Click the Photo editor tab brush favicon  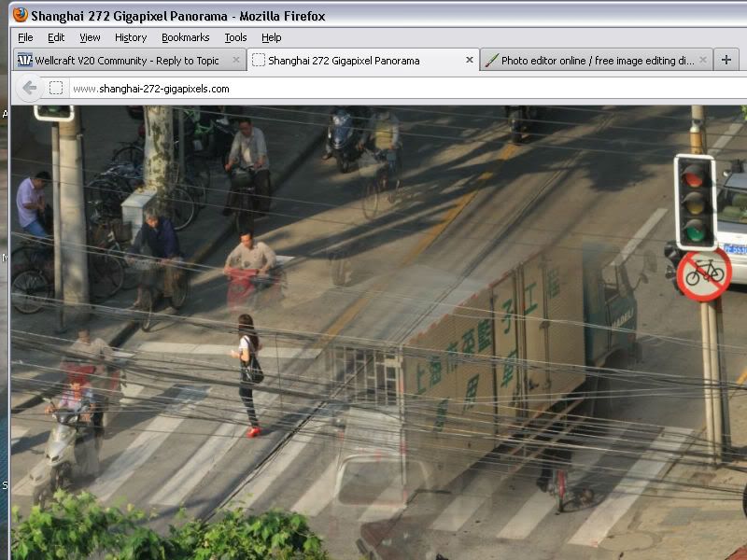[491, 60]
